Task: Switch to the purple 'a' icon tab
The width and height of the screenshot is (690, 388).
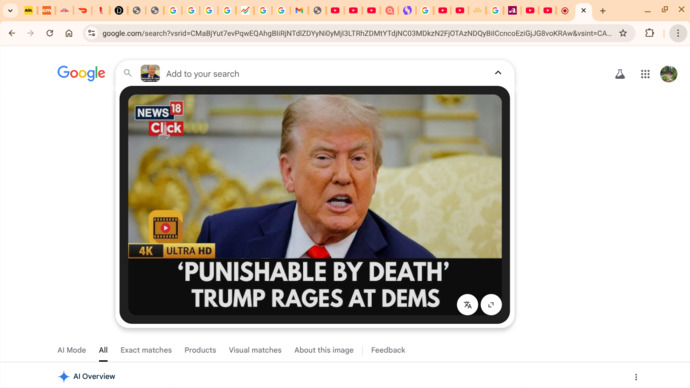Action: click(512, 10)
